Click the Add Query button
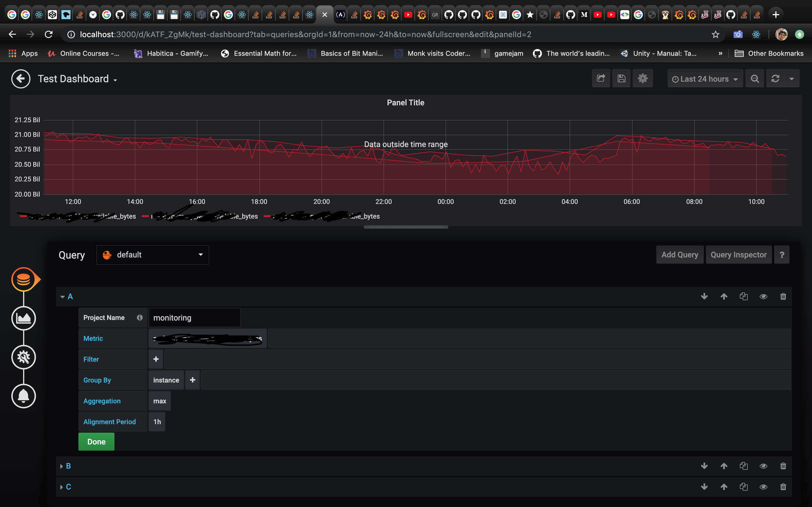Image resolution: width=812 pixels, height=507 pixels. pos(679,255)
